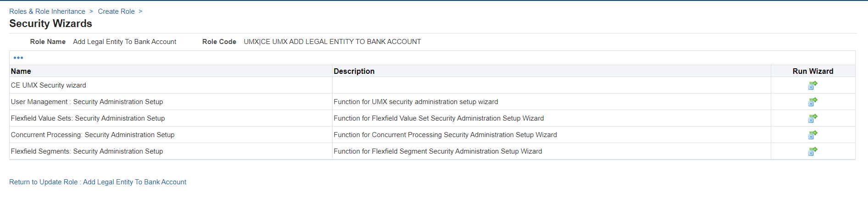868x221 pixels.
Task: Click the Run Wizard column header
Action: (x=813, y=71)
